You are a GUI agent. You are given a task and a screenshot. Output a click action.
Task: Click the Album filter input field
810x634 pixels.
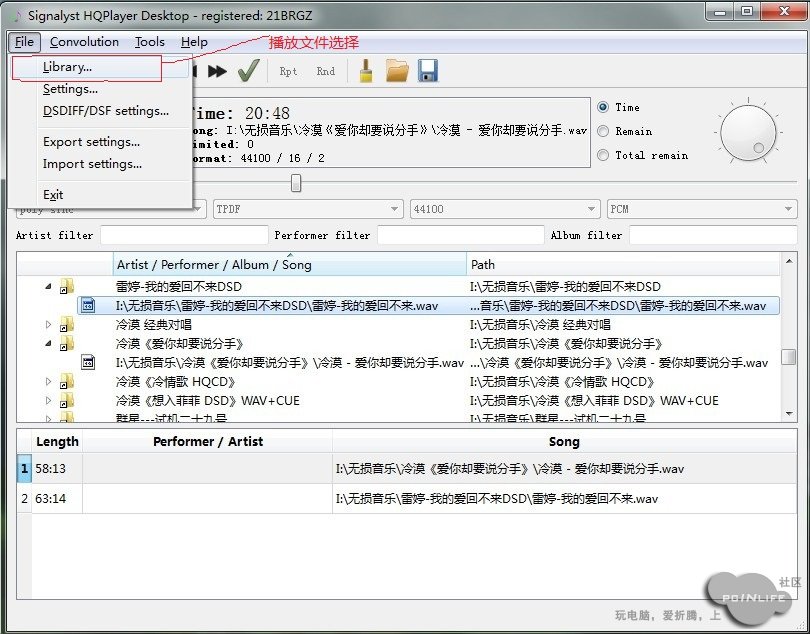[713, 235]
